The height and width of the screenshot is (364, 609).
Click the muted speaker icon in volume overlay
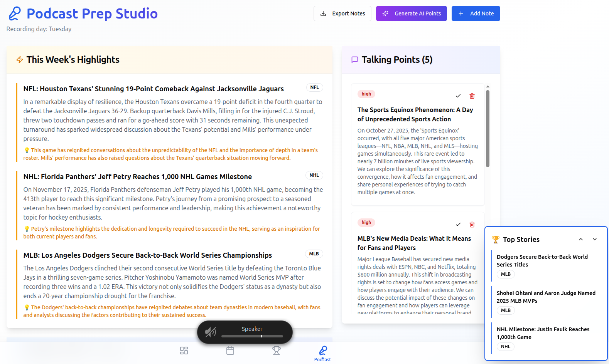click(x=210, y=332)
